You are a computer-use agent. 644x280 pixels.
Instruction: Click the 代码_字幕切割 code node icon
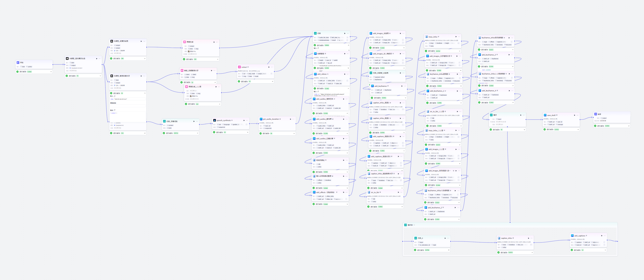tap(164, 121)
